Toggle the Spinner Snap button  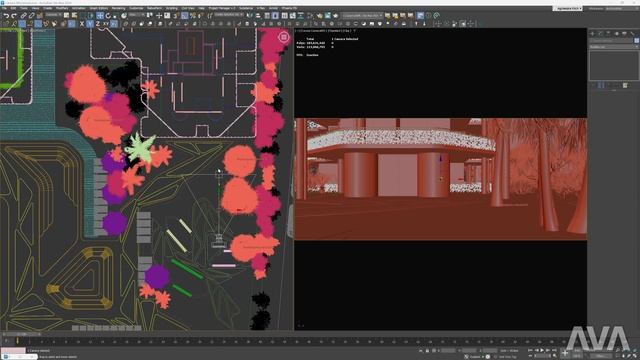coord(200,16)
